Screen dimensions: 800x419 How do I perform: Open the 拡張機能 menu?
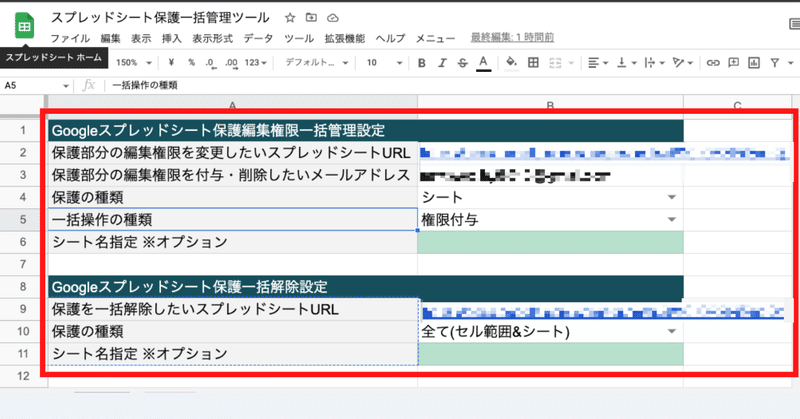click(x=345, y=38)
